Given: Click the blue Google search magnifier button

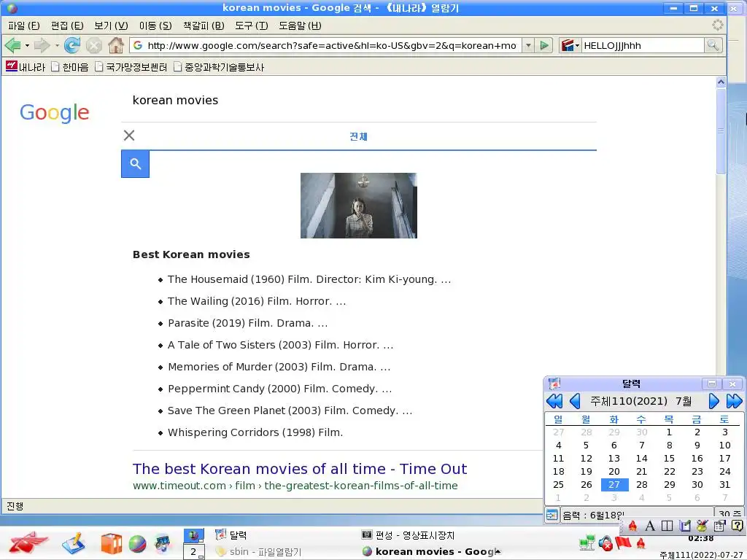Looking at the screenshot, I should click(135, 164).
